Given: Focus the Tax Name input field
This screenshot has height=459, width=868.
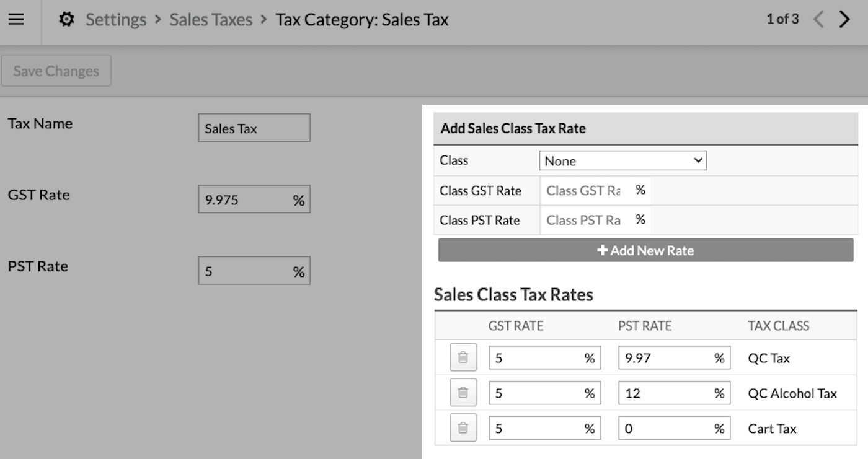Looking at the screenshot, I should click(x=254, y=128).
